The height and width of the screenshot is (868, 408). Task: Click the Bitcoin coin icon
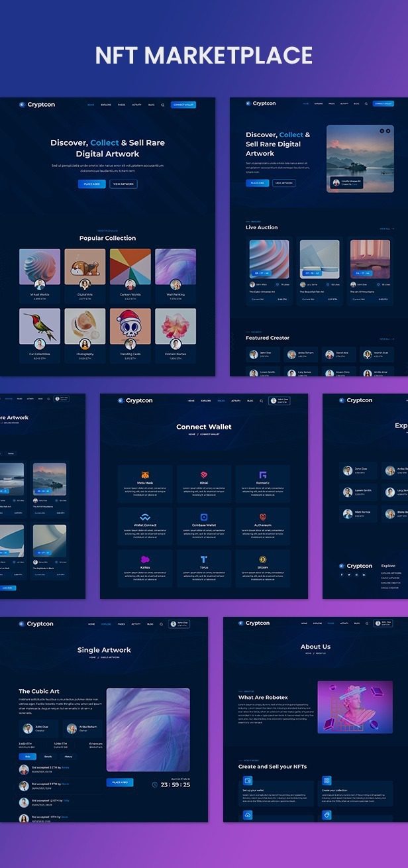pos(263,559)
